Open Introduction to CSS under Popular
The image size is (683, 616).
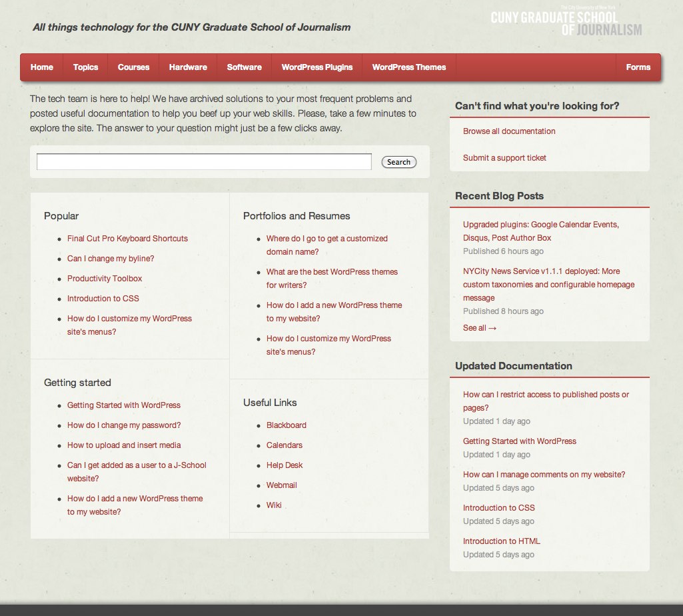point(103,299)
